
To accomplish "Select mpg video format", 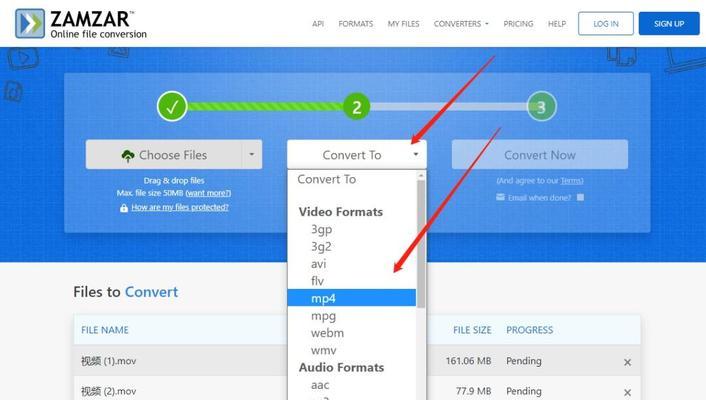I will [352, 316].
